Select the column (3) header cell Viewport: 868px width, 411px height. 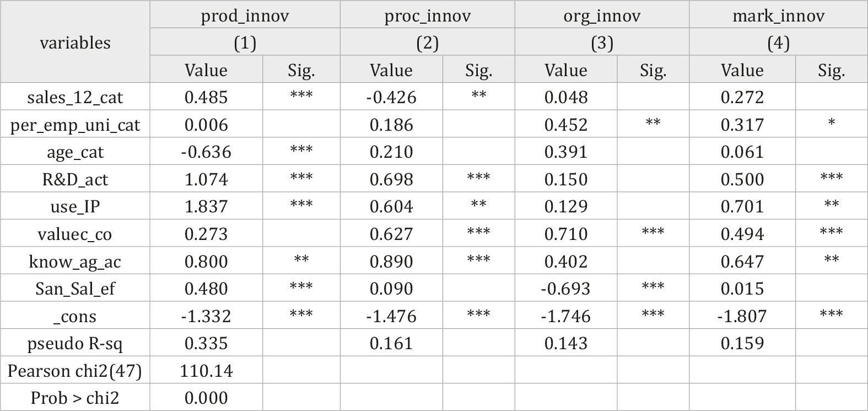coord(602,42)
